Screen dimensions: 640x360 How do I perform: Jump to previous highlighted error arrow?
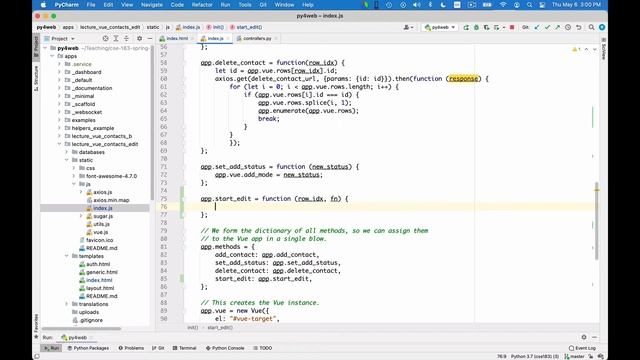click(x=587, y=49)
